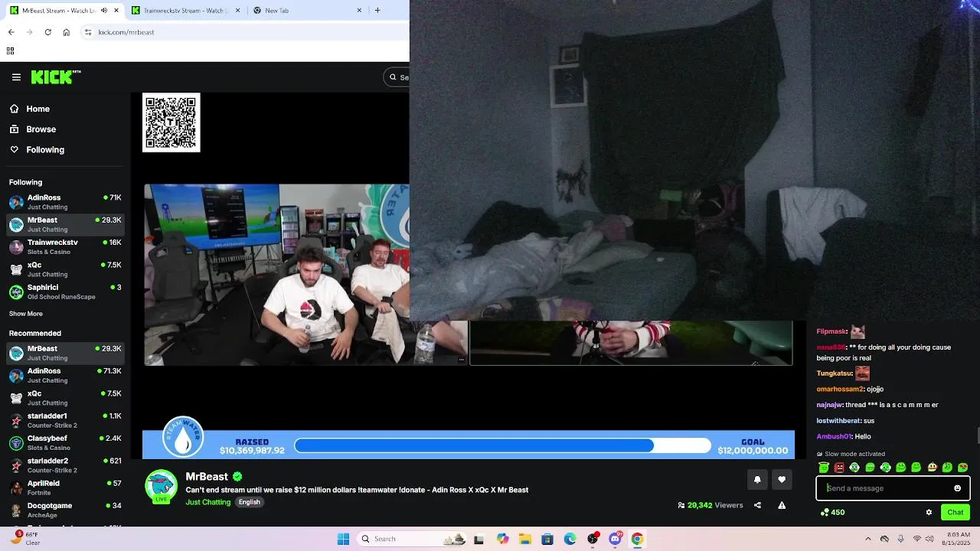
Task: Open OBS Studio from taskbar
Action: click(x=593, y=539)
